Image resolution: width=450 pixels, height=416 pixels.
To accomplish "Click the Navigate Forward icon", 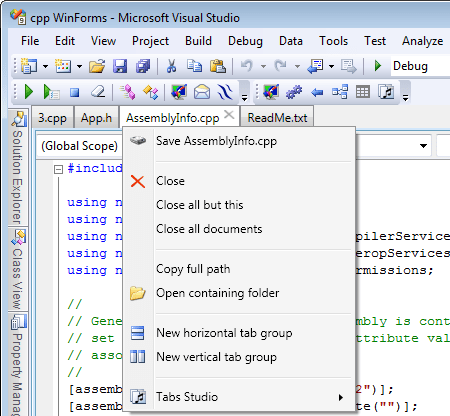I will click(349, 66).
